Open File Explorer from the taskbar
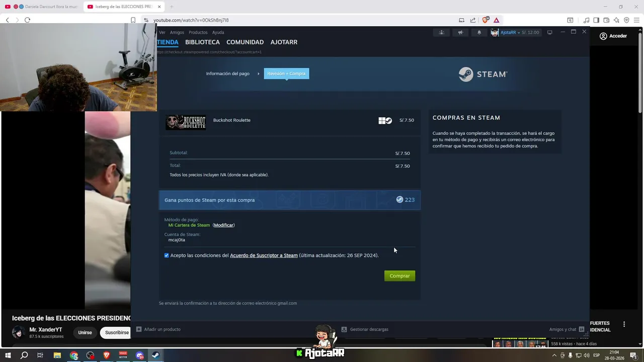 pyautogui.click(x=57, y=355)
